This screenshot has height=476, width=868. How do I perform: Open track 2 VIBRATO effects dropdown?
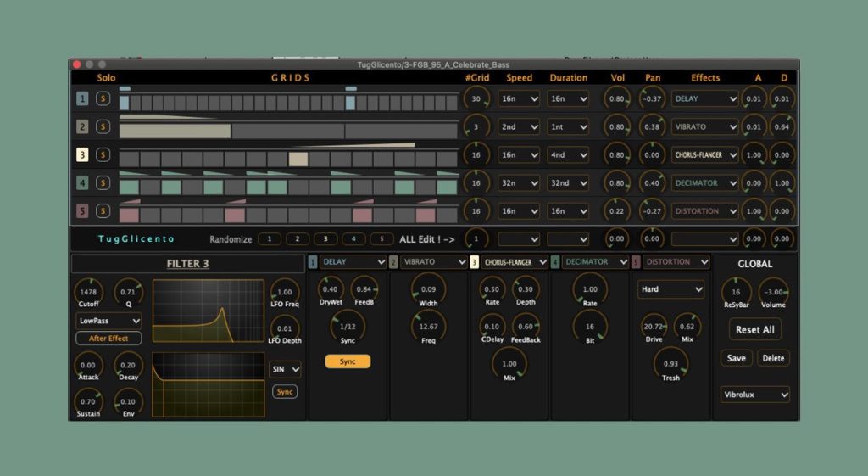click(x=705, y=127)
